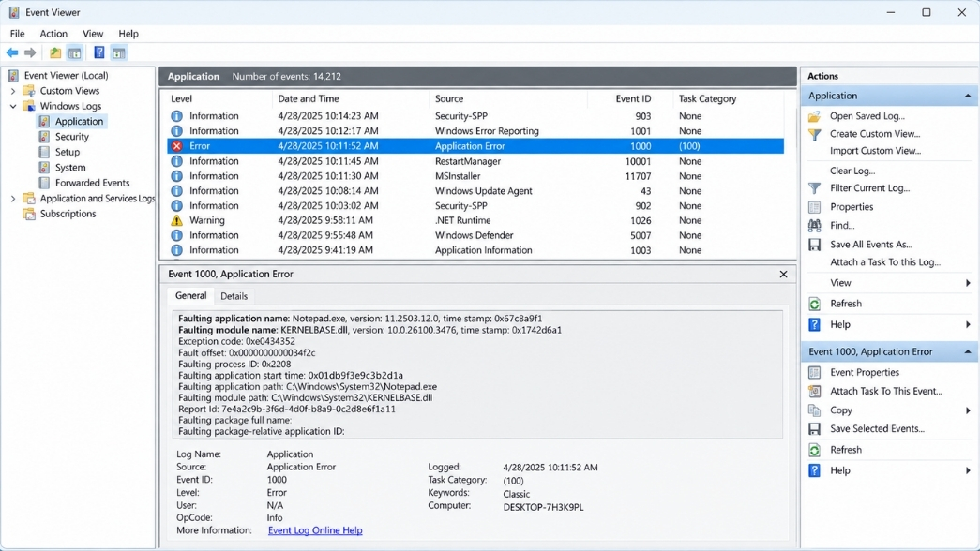Sort by the Task Category column header
The image size is (980, 551).
point(728,98)
